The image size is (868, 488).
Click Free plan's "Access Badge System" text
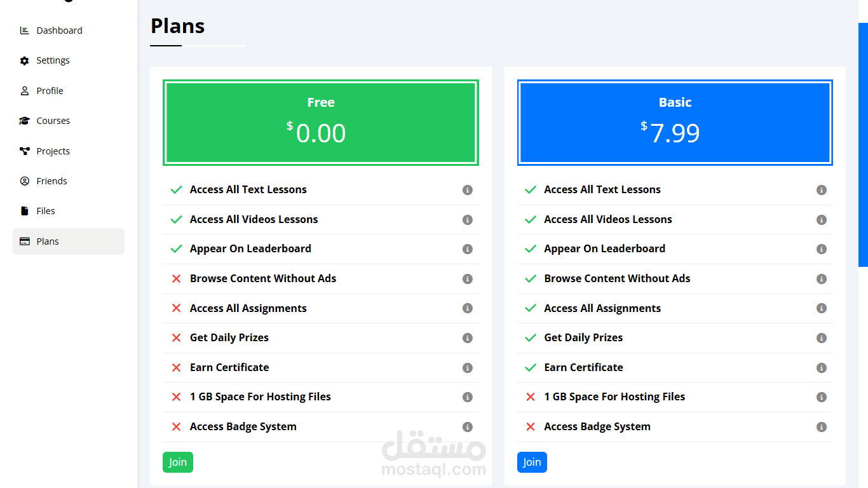(243, 426)
